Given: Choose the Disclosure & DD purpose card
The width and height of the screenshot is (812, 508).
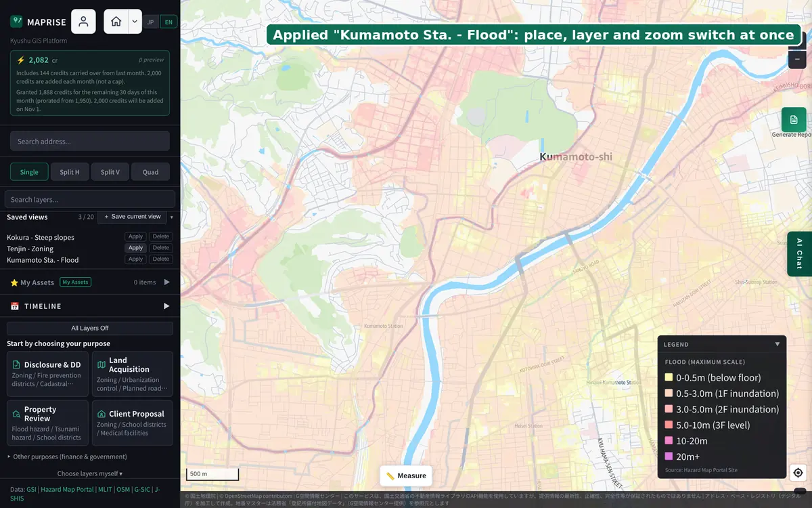Looking at the screenshot, I should tap(47, 374).
